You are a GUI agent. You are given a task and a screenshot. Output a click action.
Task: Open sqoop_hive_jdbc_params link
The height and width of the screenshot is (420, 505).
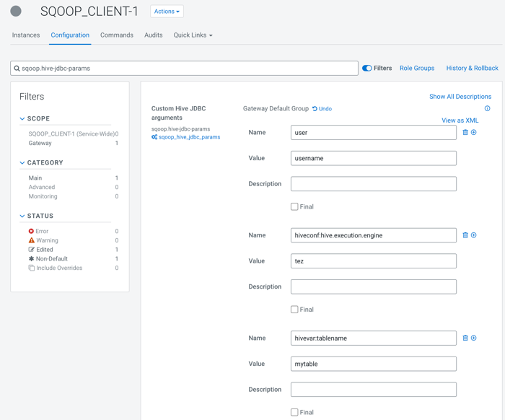click(189, 137)
